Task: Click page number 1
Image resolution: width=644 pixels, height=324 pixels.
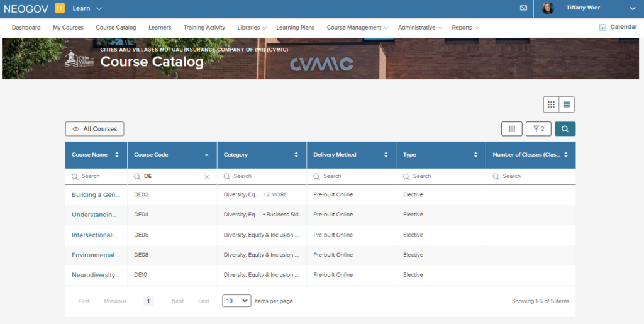Action: (x=148, y=301)
